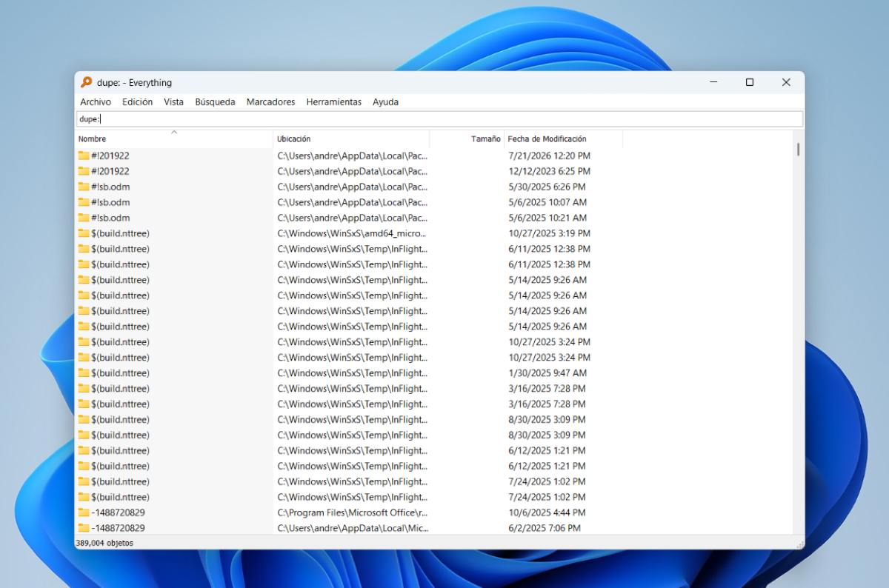Open the Marcadores menu
The image size is (889, 588).
coord(270,102)
